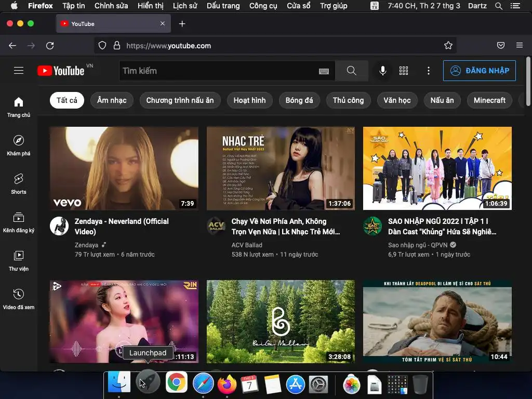Click the tracking protection shield icon
This screenshot has height=399, width=532.
point(102,46)
